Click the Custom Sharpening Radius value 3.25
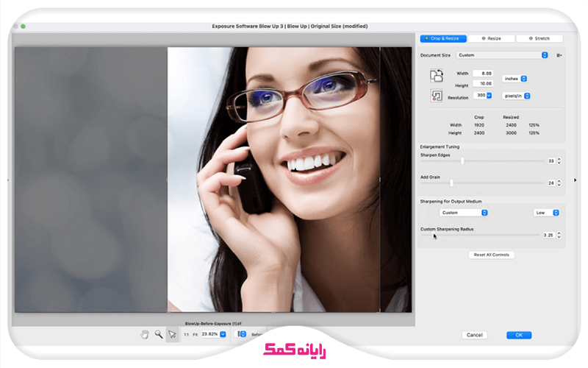 [x=548, y=235]
